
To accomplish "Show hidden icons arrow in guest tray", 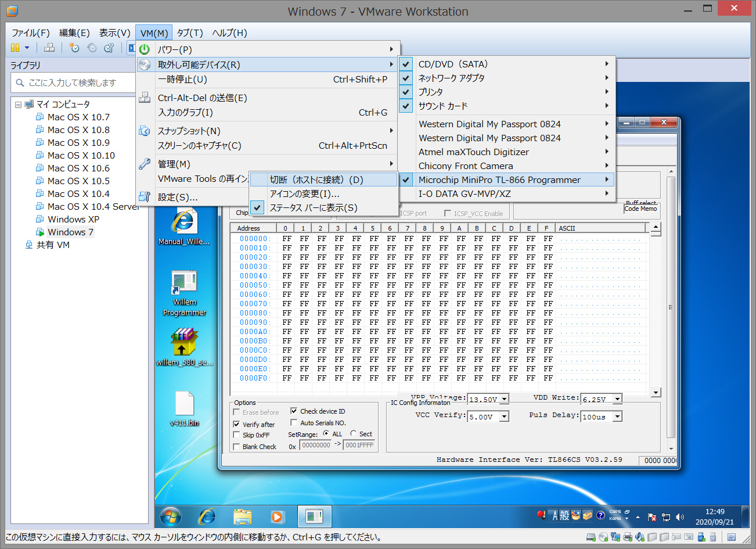I will [638, 517].
